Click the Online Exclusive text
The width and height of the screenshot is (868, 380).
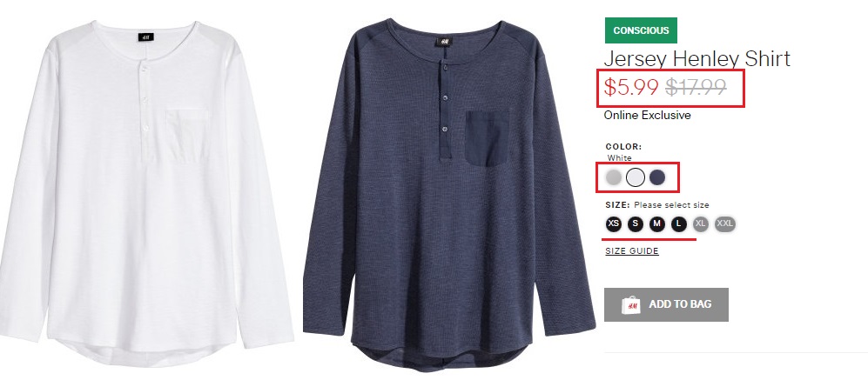click(647, 115)
